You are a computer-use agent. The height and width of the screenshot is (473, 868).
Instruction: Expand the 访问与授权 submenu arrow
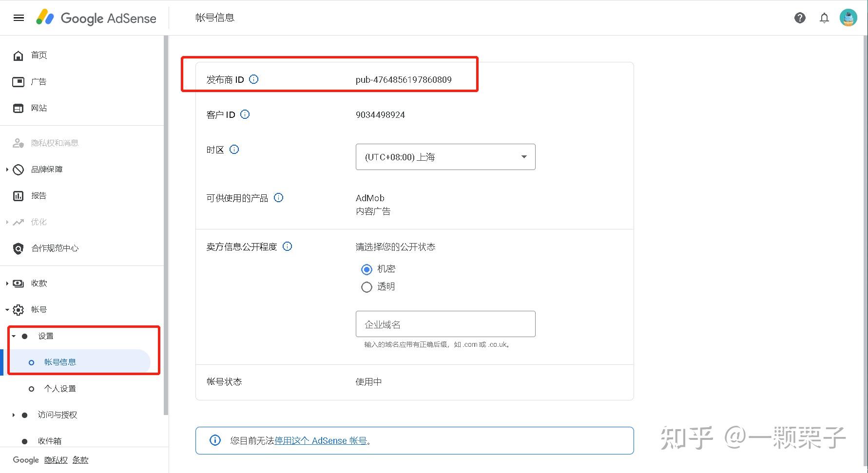[x=14, y=415]
